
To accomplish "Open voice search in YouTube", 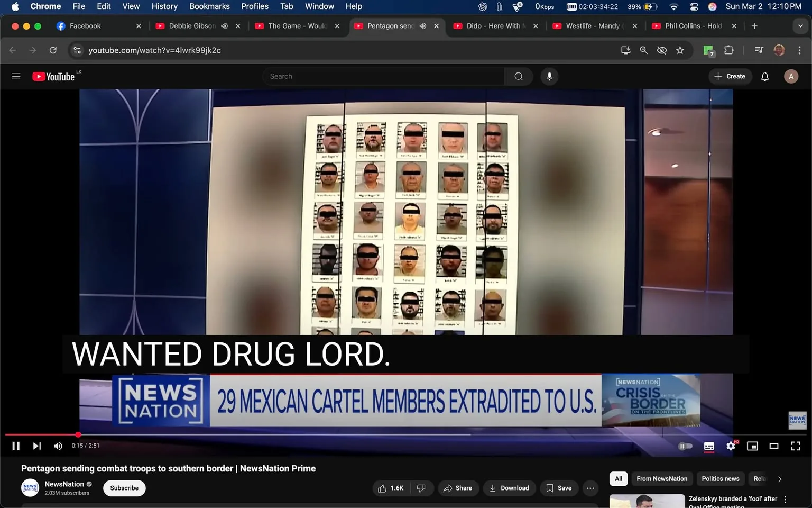I will pyautogui.click(x=549, y=76).
